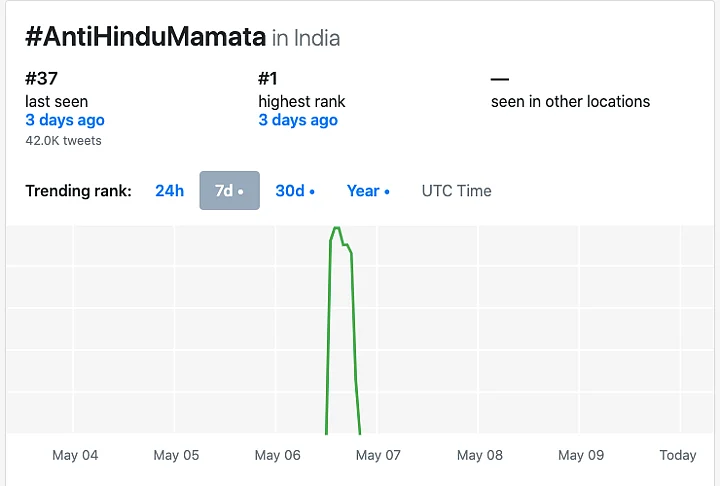This screenshot has height=486, width=720.
Task: Click the May 05 axis label
Action: click(176, 455)
